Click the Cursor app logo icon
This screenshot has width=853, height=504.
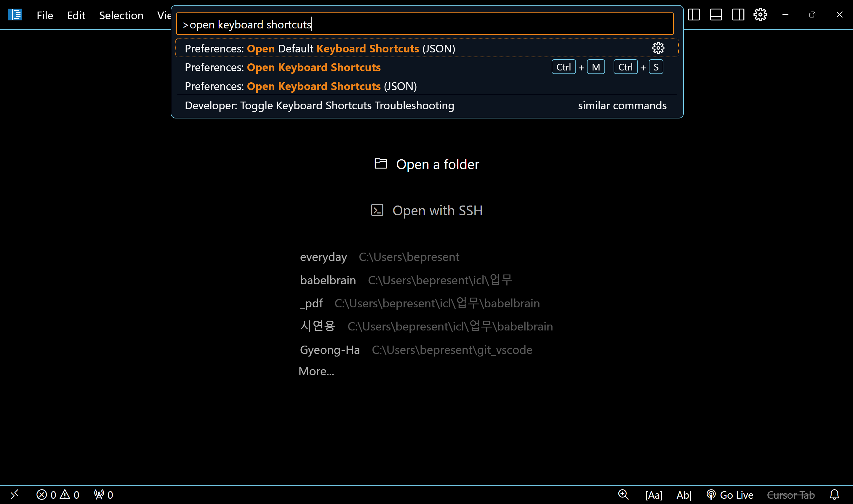click(x=15, y=15)
